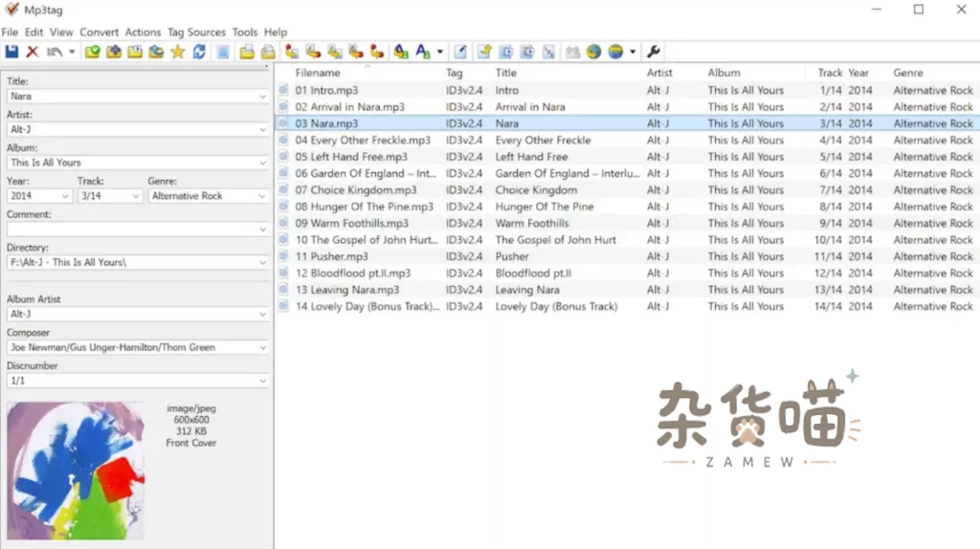Select the file 13 Leaving Nara.mp3

click(346, 290)
